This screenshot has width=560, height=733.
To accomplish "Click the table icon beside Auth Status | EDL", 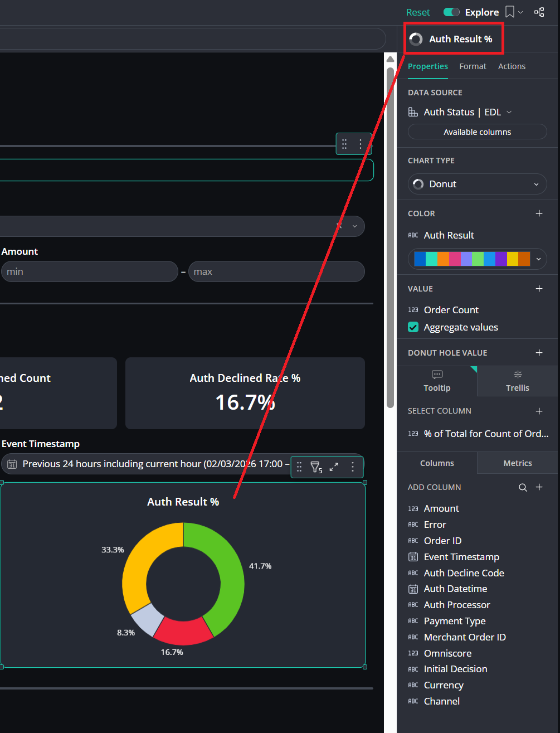I will point(413,112).
